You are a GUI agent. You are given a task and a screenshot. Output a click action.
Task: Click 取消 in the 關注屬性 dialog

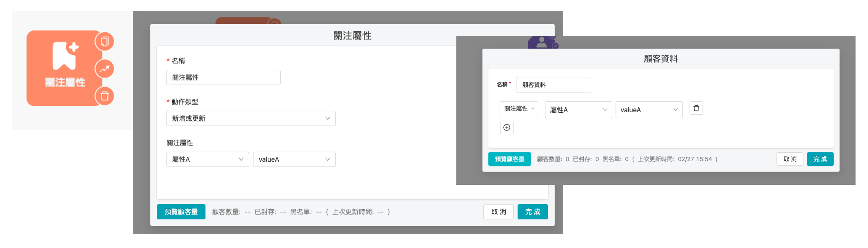[x=498, y=212]
